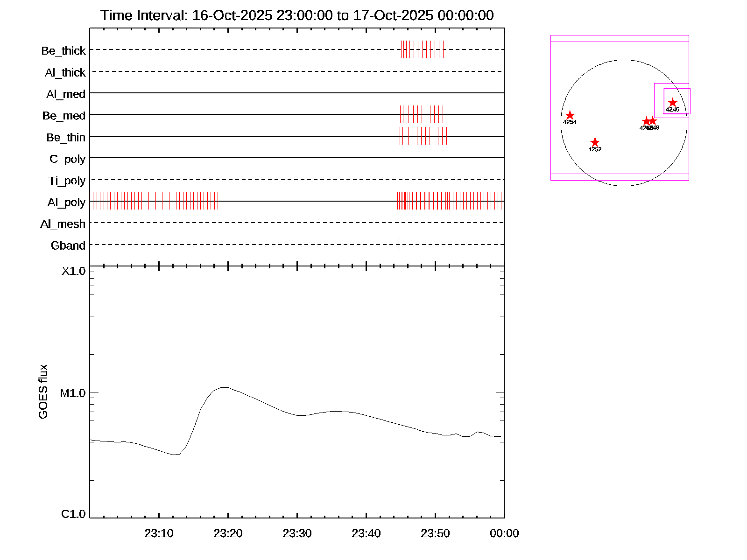Image resolution: width=747 pixels, height=560 pixels.
Task: Click the X1.0 flux axis label
Action: click(x=74, y=271)
